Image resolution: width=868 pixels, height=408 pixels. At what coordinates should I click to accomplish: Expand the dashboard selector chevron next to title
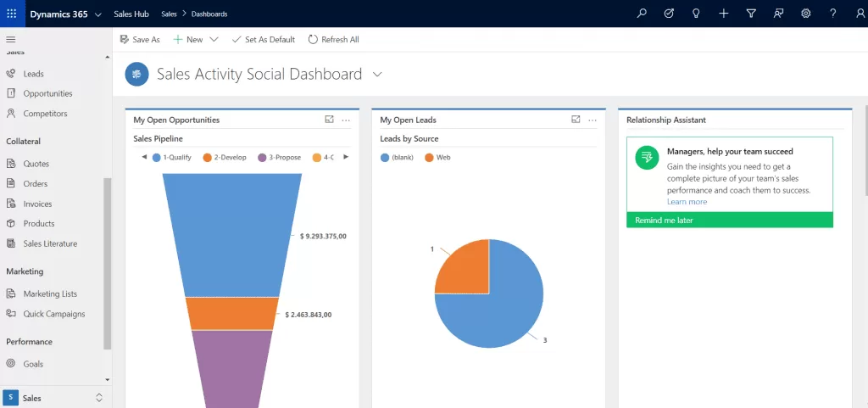tap(377, 75)
